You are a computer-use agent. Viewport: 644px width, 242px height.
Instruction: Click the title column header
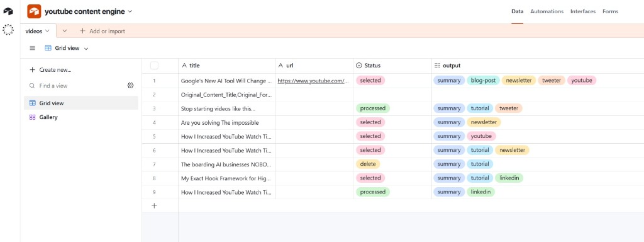click(x=226, y=66)
